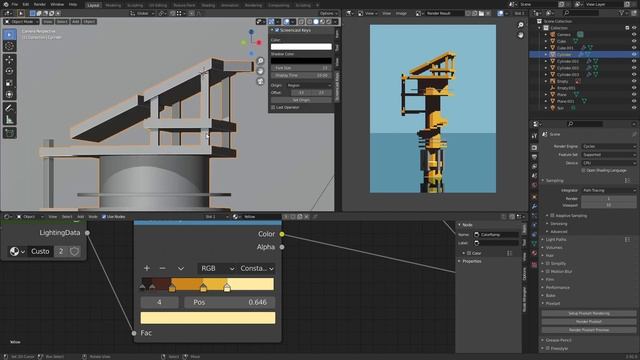Toggle the Screencast Keys checkbox
The image size is (640, 360).
coord(277,30)
